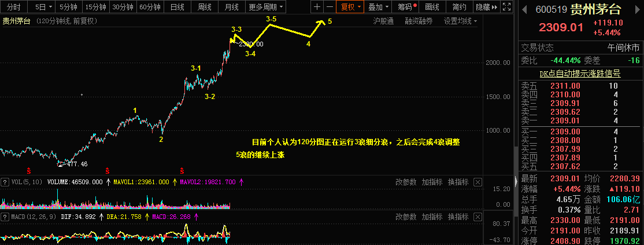The width and height of the screenshot is (644, 245).
Task: Open the help icon for the VOL indicator
Action: pos(5,182)
